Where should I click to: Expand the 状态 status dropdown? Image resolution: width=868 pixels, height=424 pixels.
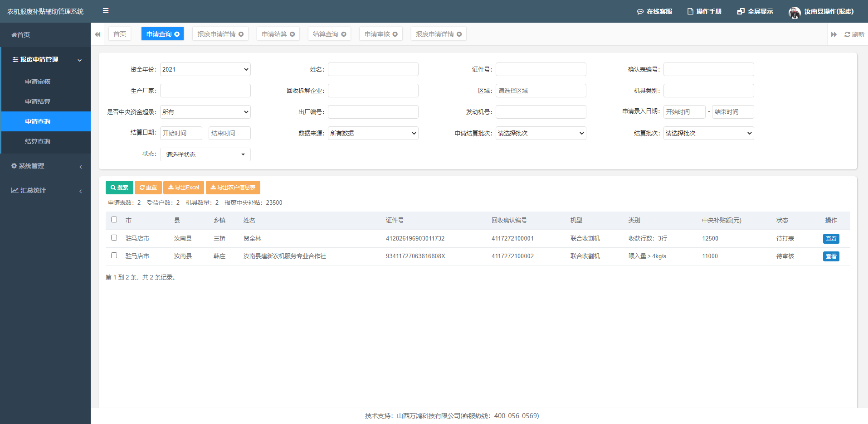[205, 154]
